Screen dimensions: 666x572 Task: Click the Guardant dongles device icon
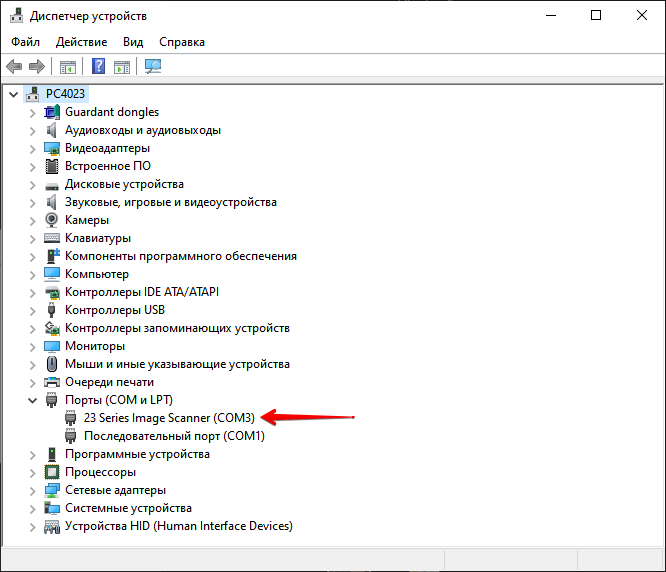(x=53, y=112)
